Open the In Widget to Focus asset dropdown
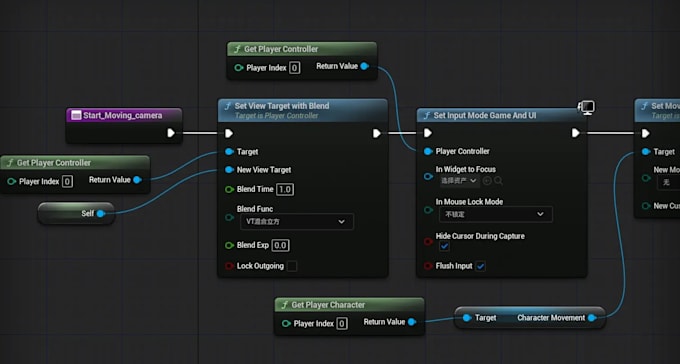 point(460,180)
